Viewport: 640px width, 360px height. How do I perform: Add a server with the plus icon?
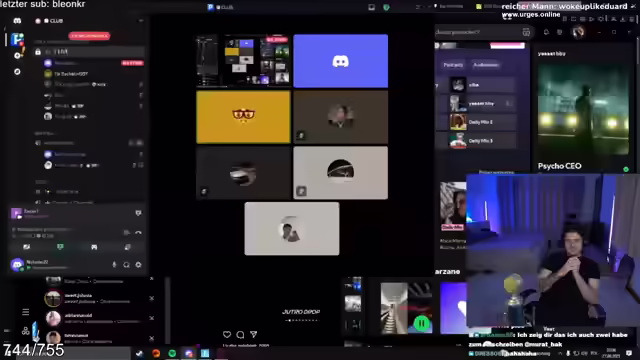[x=17, y=56]
